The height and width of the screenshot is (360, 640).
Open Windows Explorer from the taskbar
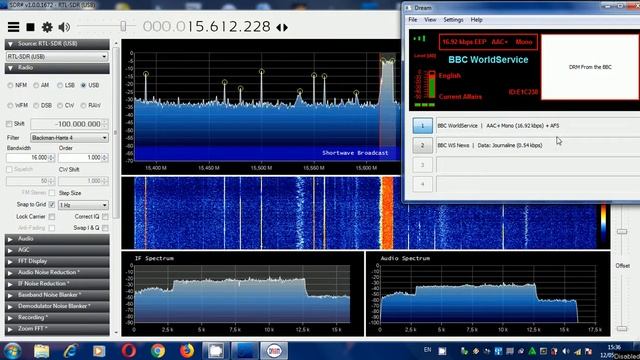click(x=41, y=351)
